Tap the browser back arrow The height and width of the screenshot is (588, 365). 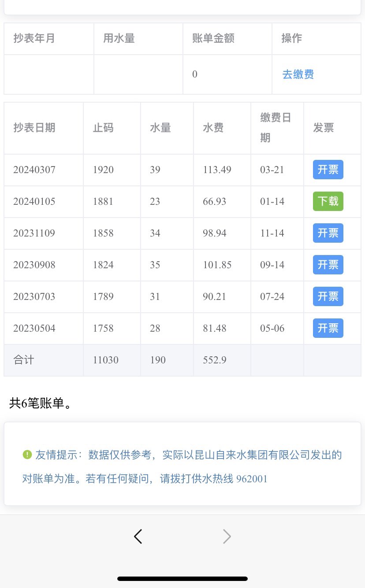(138, 536)
